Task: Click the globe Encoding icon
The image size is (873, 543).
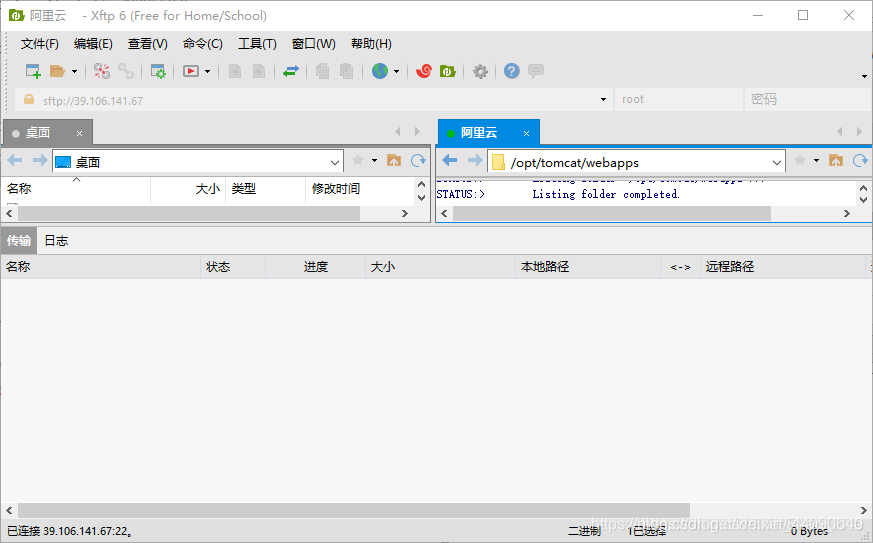Action: (x=380, y=71)
